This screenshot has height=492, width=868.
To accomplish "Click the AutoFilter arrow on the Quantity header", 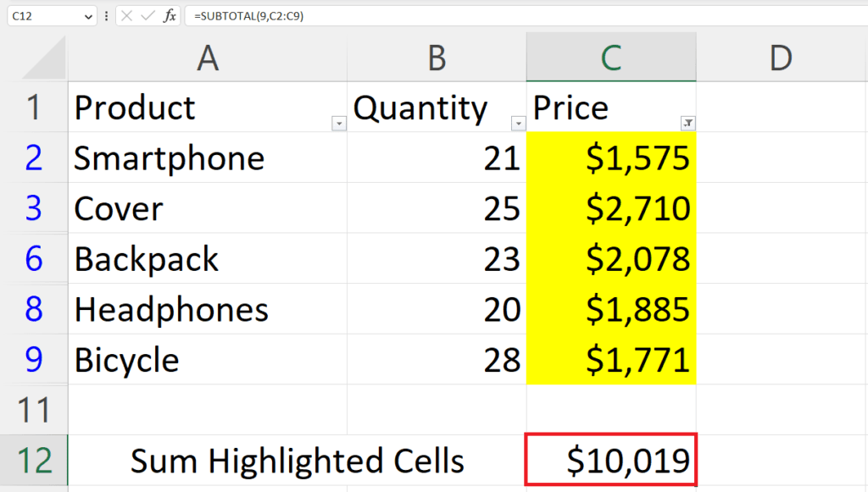I will point(518,124).
